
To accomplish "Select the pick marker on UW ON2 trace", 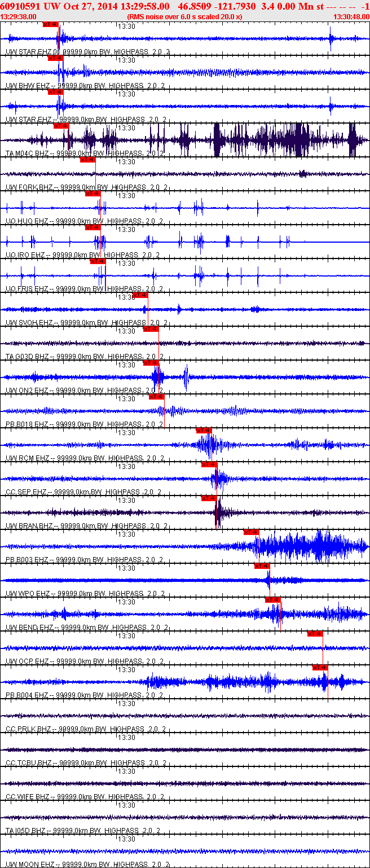I will pyautogui.click(x=152, y=363).
